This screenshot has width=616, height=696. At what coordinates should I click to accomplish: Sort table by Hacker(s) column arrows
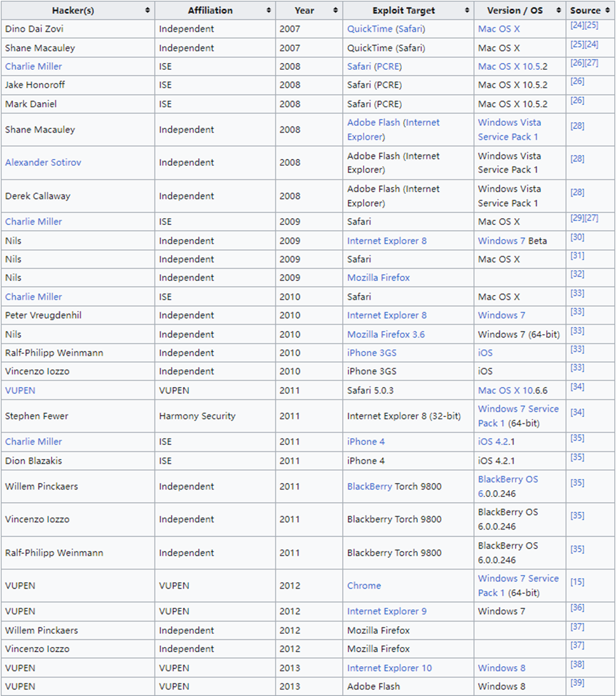pos(147,11)
